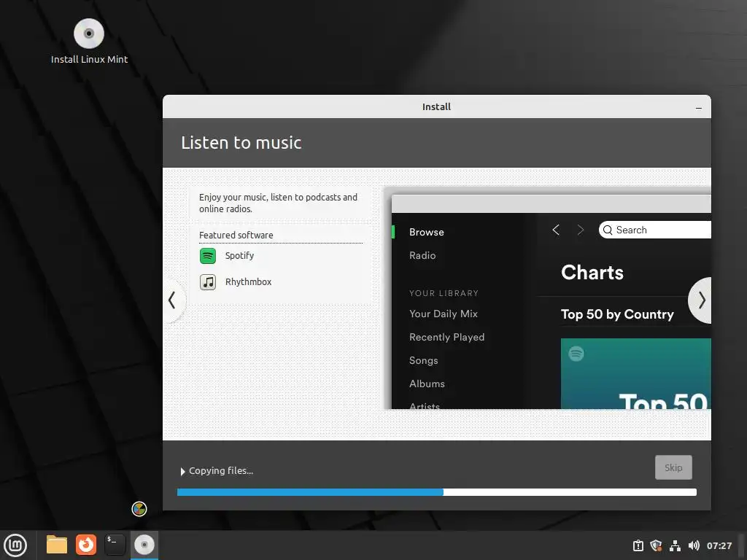Image resolution: width=747 pixels, height=560 pixels.
Task: Click Browse in the Spotify screenshot
Action: click(426, 233)
